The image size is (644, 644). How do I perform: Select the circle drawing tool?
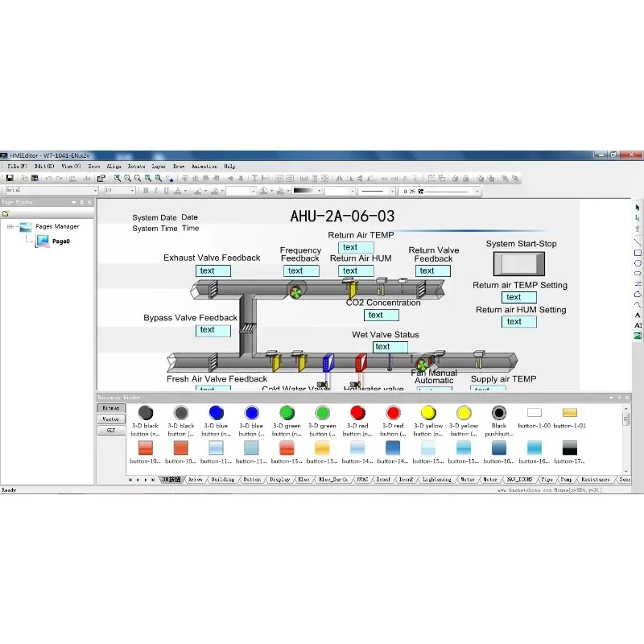(x=638, y=263)
